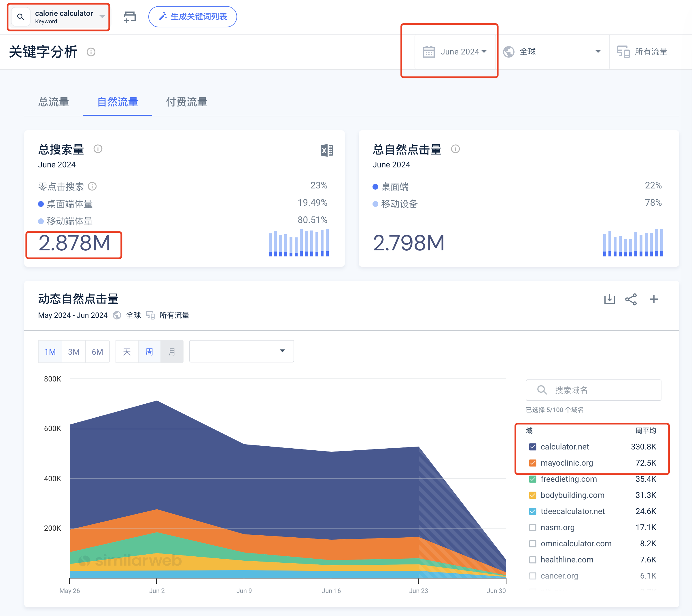Download the 动态自然点击量 chart
692x616 pixels.
tap(609, 299)
